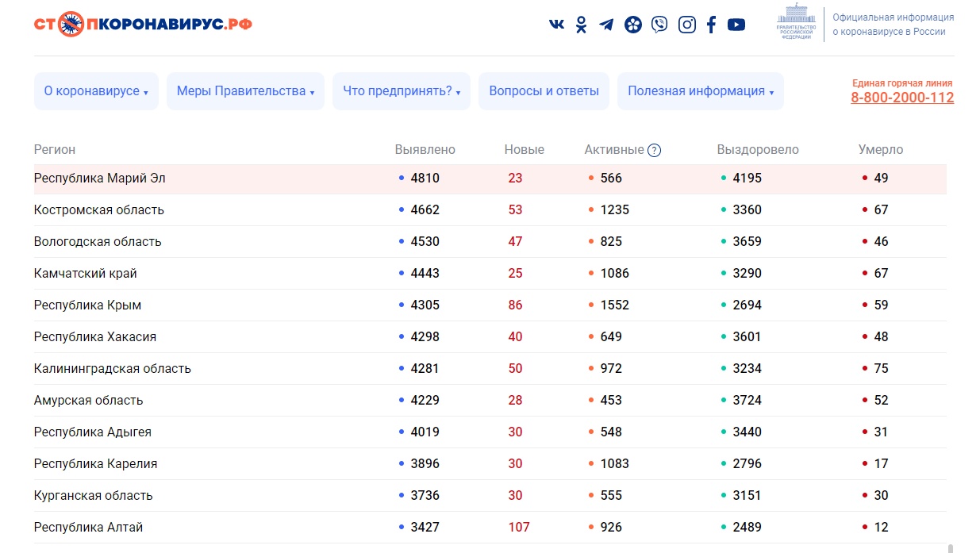
Task: Open the Telegram channel icon
Action: pos(606,25)
